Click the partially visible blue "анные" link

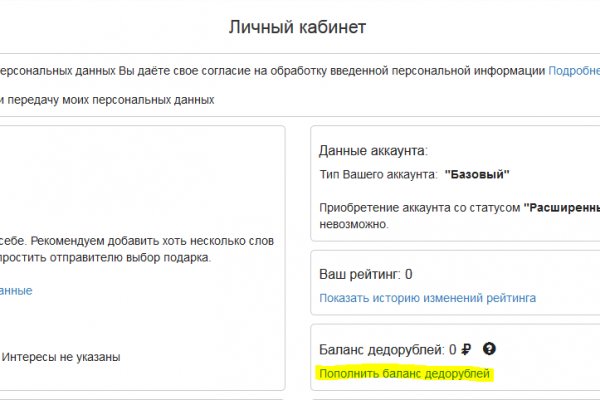(x=16, y=290)
